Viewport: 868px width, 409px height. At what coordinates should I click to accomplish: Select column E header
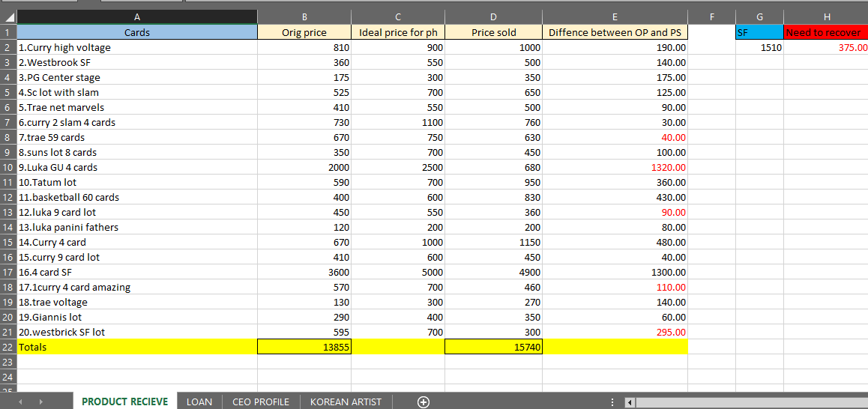point(615,17)
